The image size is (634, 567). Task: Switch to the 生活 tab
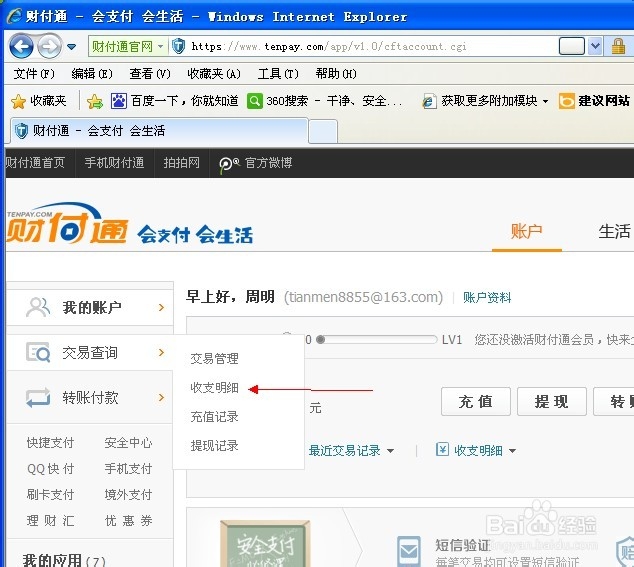point(614,232)
